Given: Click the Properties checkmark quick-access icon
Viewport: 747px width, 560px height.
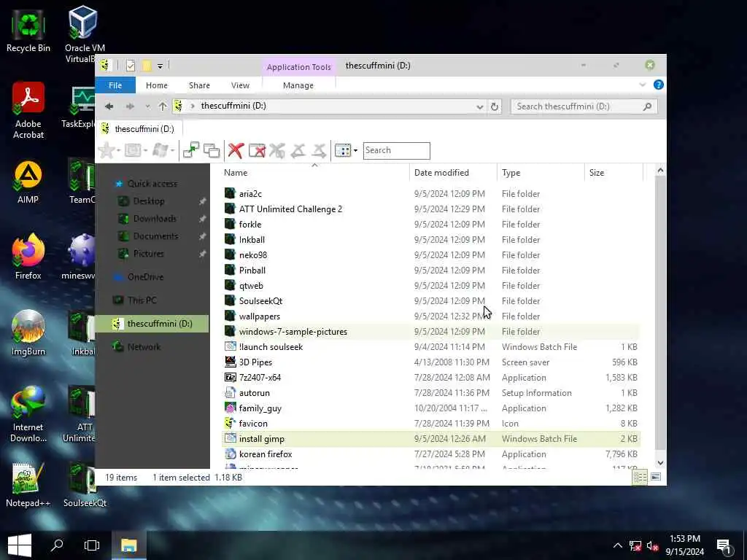Looking at the screenshot, I should pos(130,66).
